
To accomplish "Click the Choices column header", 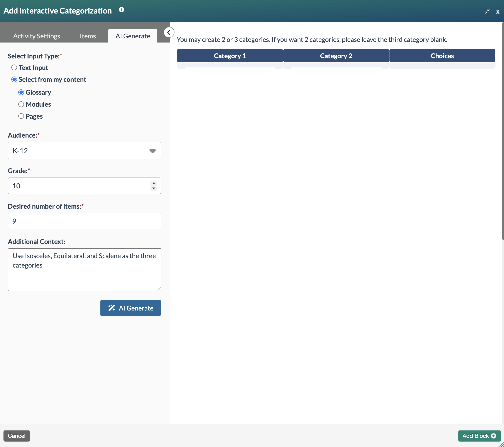I will pos(442,56).
